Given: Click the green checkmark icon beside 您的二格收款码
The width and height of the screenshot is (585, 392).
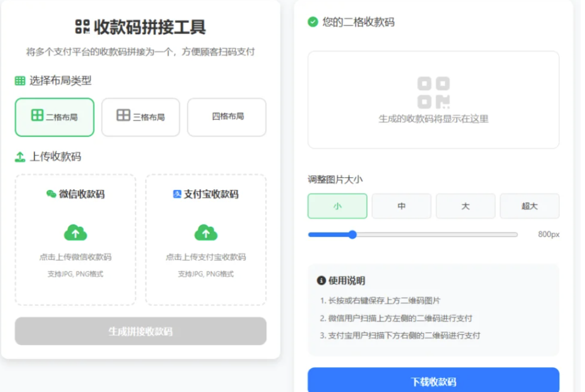Looking at the screenshot, I should [x=313, y=22].
